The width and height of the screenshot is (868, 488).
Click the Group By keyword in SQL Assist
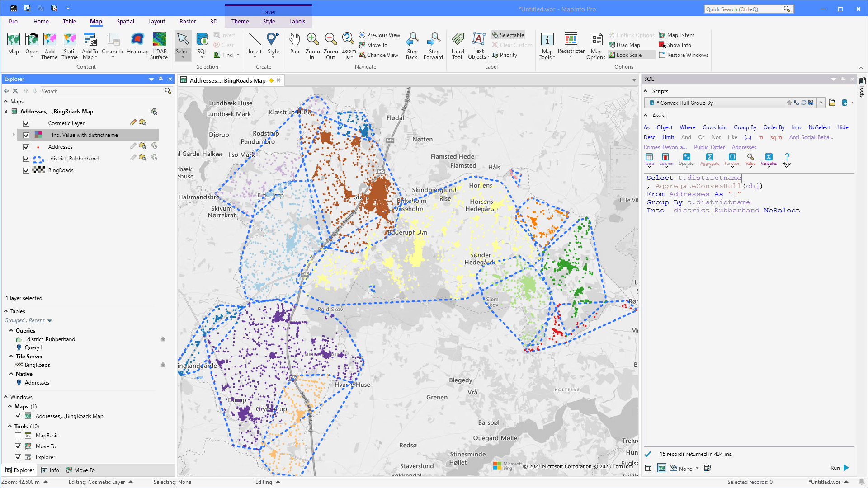(745, 127)
